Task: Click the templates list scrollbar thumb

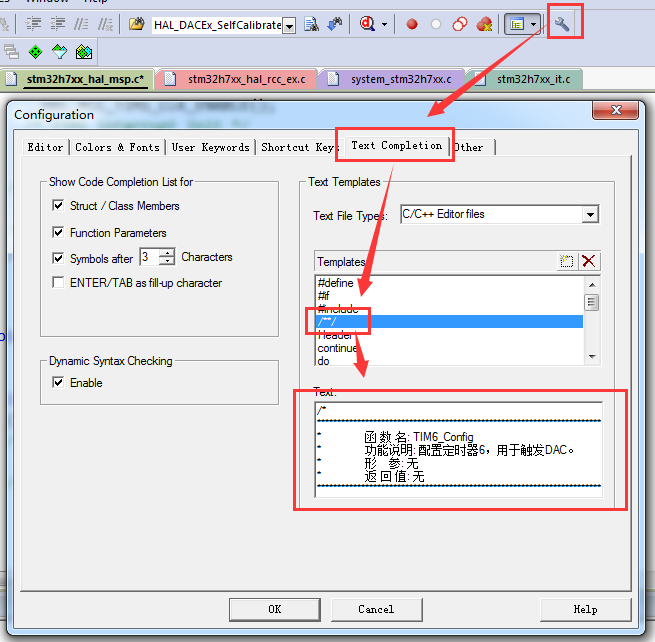Action: tap(592, 302)
